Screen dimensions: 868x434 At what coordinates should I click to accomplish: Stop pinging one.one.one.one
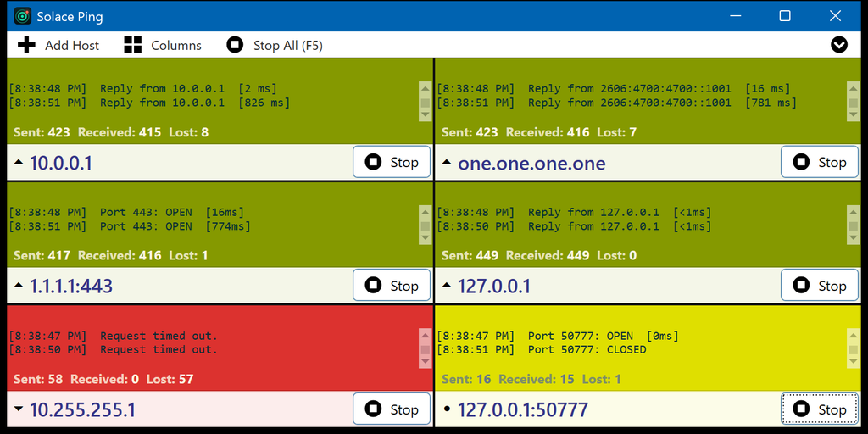click(x=820, y=162)
